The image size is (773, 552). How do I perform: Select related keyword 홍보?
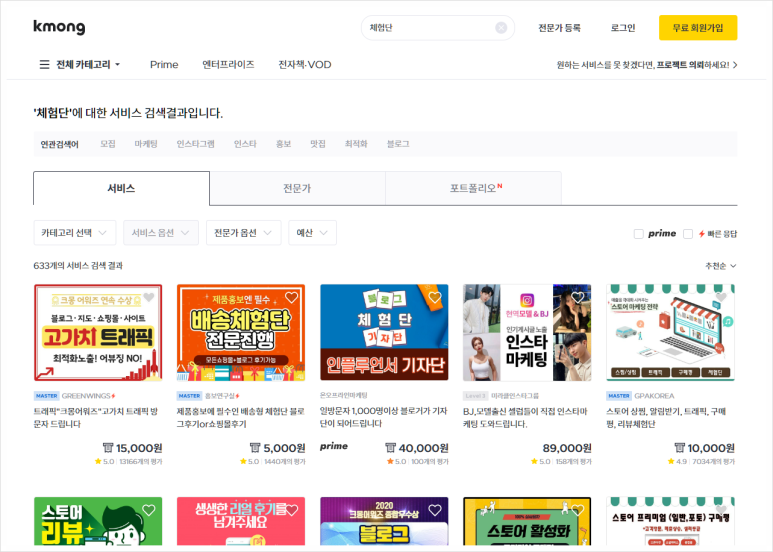pyautogui.click(x=283, y=144)
